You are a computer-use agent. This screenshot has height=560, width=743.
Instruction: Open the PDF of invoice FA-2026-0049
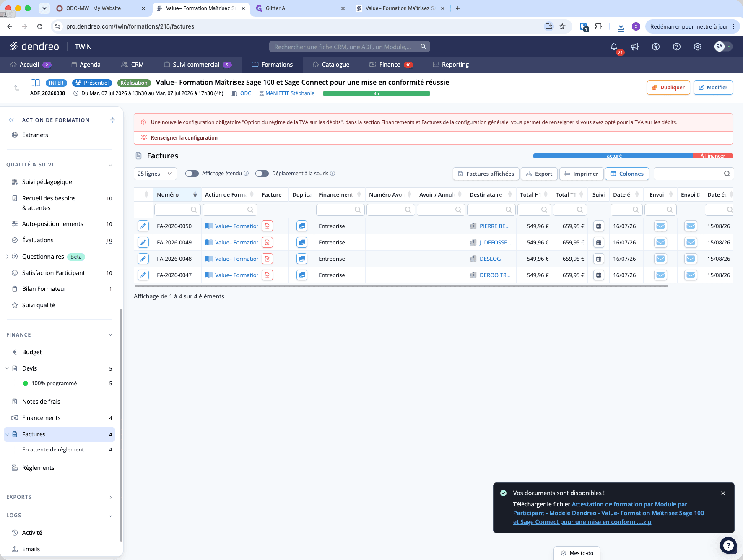coord(267,242)
